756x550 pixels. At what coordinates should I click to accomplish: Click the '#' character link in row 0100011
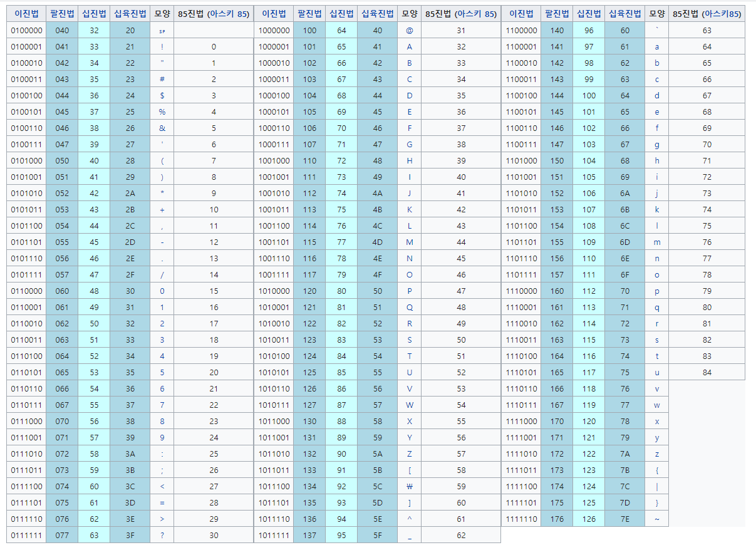point(162,79)
